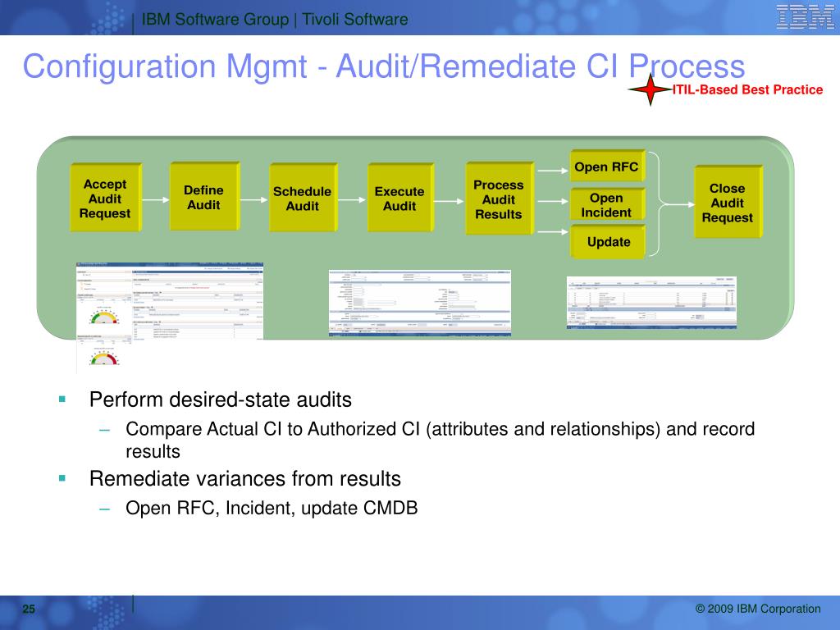The image size is (840, 630).
Task: Select the Update box
Action: [x=608, y=242]
